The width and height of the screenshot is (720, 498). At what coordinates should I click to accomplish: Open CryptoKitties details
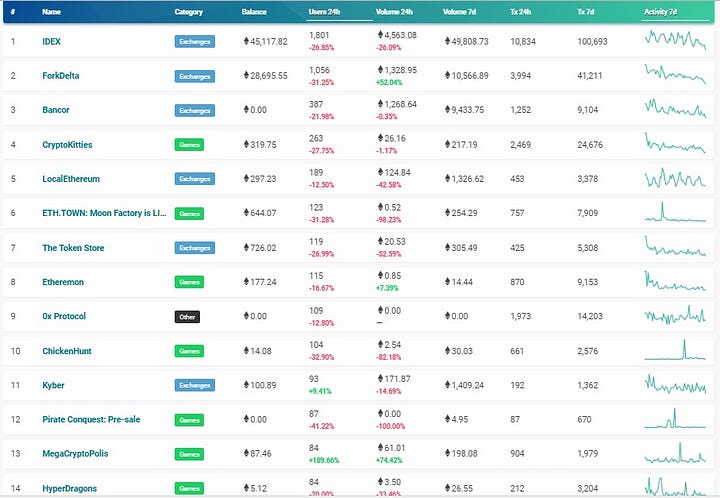pyautogui.click(x=67, y=145)
